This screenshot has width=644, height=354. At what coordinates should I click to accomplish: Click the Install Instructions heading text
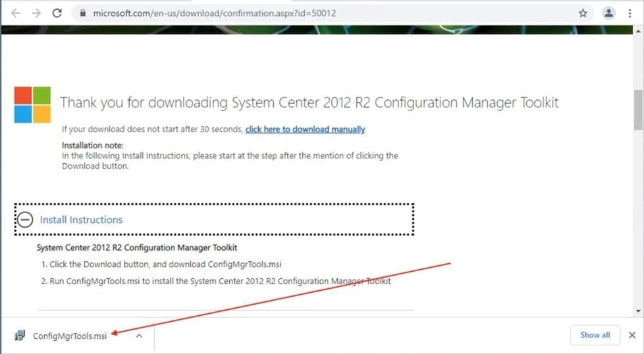(81, 220)
